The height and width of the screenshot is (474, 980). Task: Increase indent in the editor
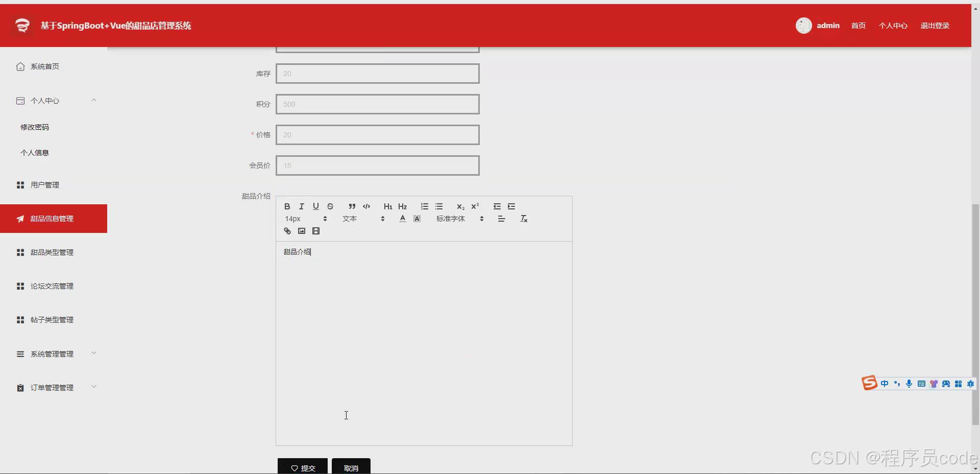point(511,206)
